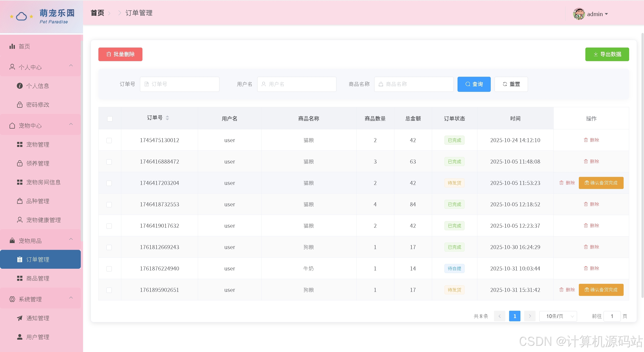644x352 pixels.
Task: Click the clipboard icon beside 订单管理
Action: (20, 259)
